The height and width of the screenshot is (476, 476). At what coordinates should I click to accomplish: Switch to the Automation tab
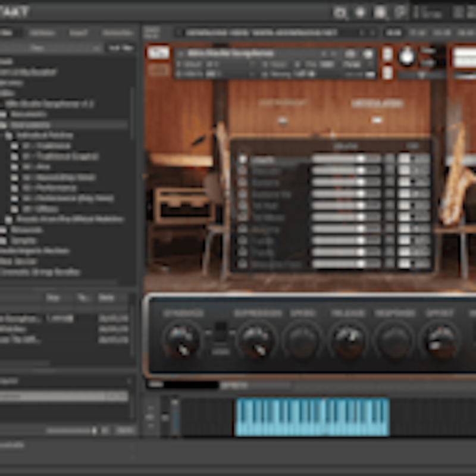tap(117, 33)
